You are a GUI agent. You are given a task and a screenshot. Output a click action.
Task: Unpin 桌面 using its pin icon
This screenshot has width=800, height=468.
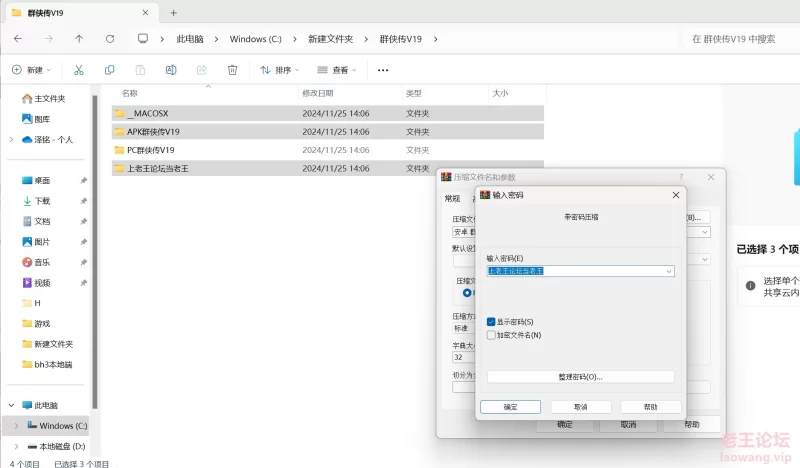tap(83, 180)
